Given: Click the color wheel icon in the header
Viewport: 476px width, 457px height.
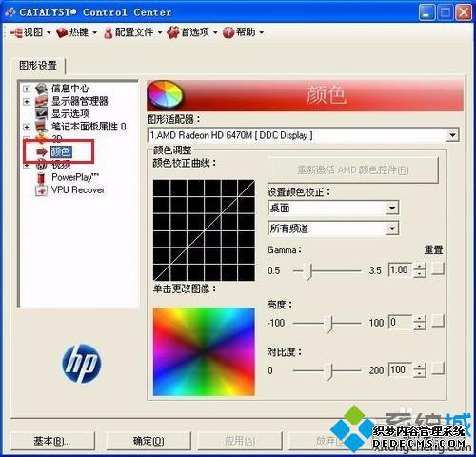Looking at the screenshot, I should pyautogui.click(x=165, y=94).
